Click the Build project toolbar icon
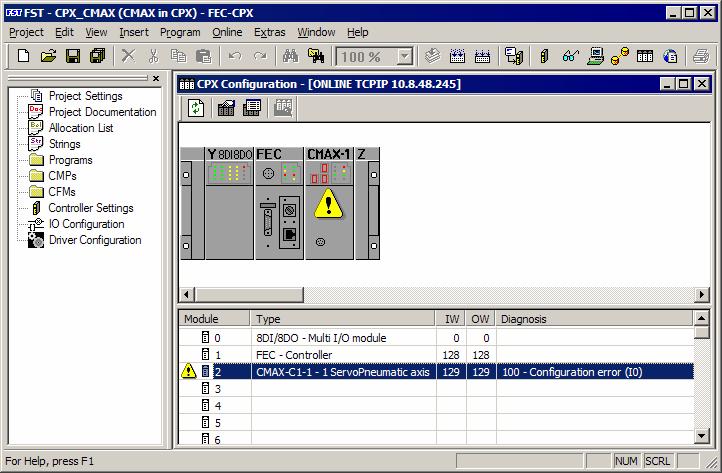This screenshot has height=473, width=722. point(457,56)
